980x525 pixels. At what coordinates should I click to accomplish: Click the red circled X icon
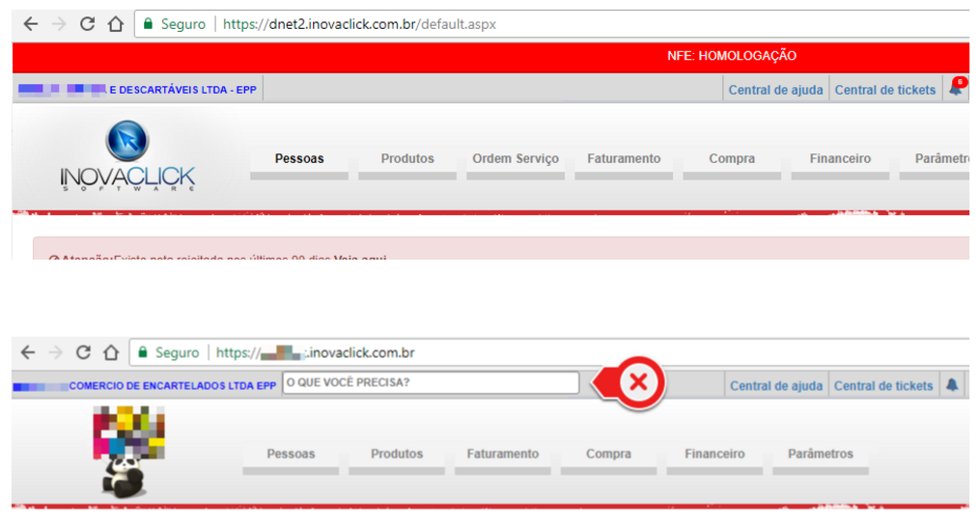pyautogui.click(x=637, y=383)
